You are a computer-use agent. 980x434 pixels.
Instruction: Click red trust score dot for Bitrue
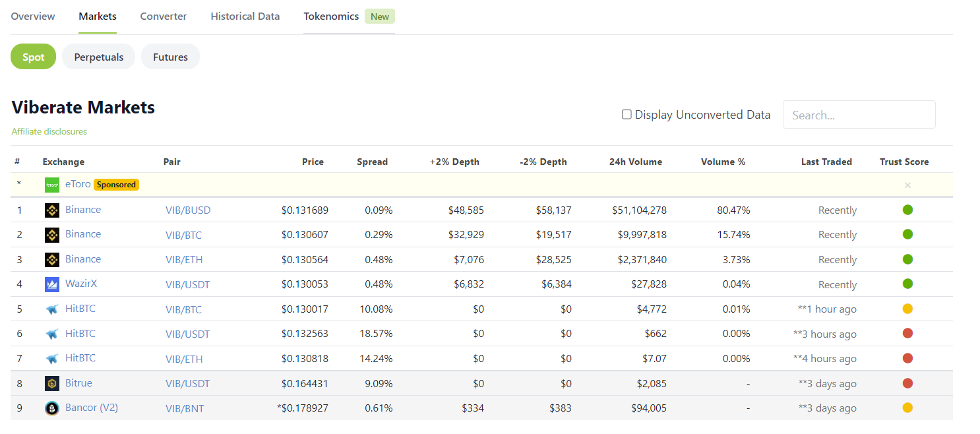[907, 383]
